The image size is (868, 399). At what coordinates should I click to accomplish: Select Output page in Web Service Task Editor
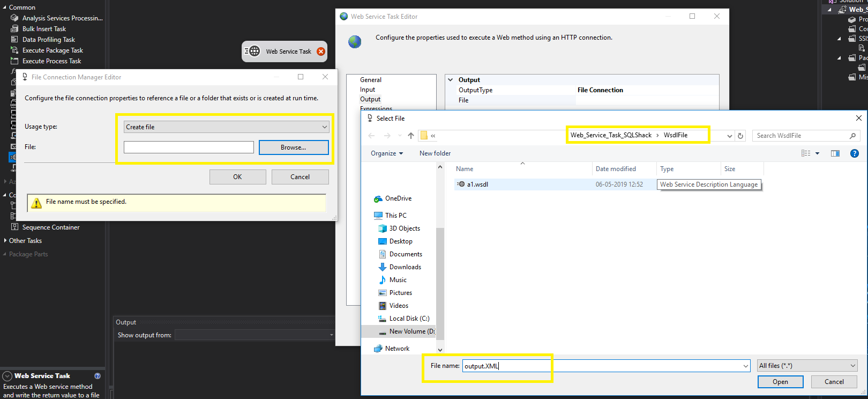370,99
